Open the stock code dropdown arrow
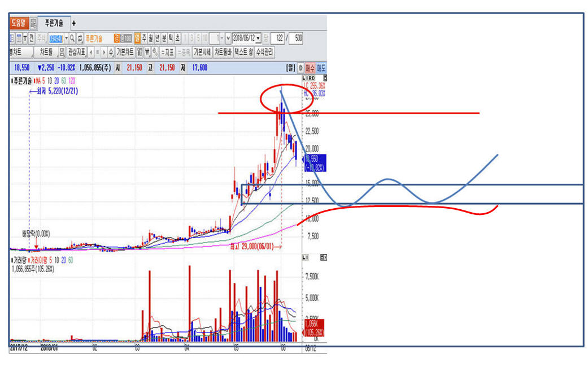This screenshot has height=371, width=588. click(x=66, y=38)
